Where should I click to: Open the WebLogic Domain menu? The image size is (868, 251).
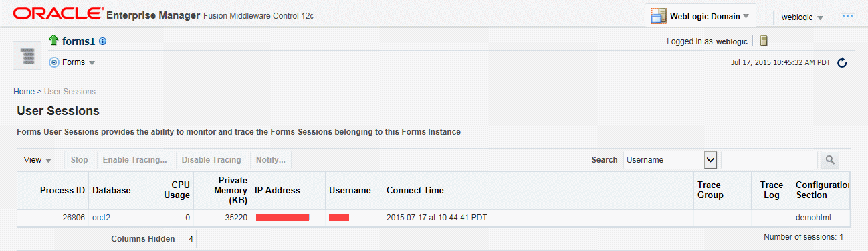700,16
